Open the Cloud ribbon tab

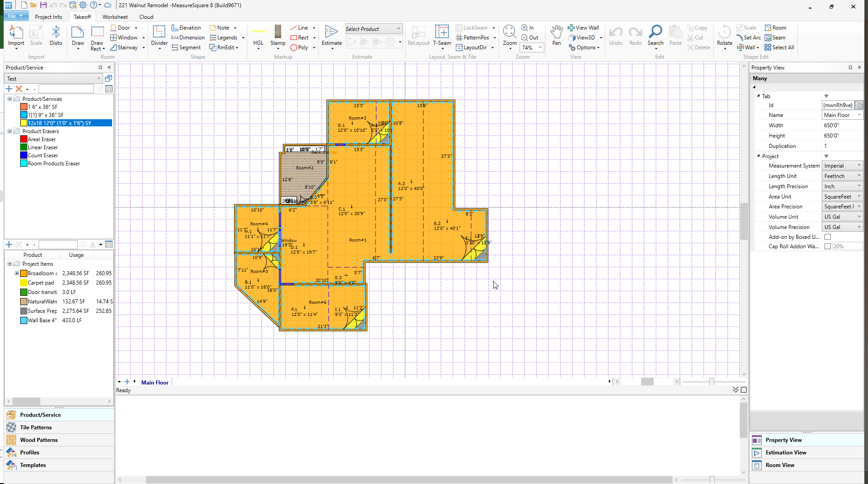point(146,17)
